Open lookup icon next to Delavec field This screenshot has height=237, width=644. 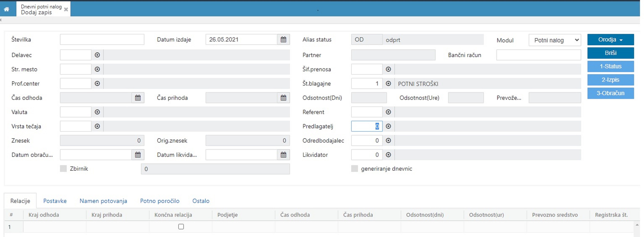pyautogui.click(x=97, y=55)
